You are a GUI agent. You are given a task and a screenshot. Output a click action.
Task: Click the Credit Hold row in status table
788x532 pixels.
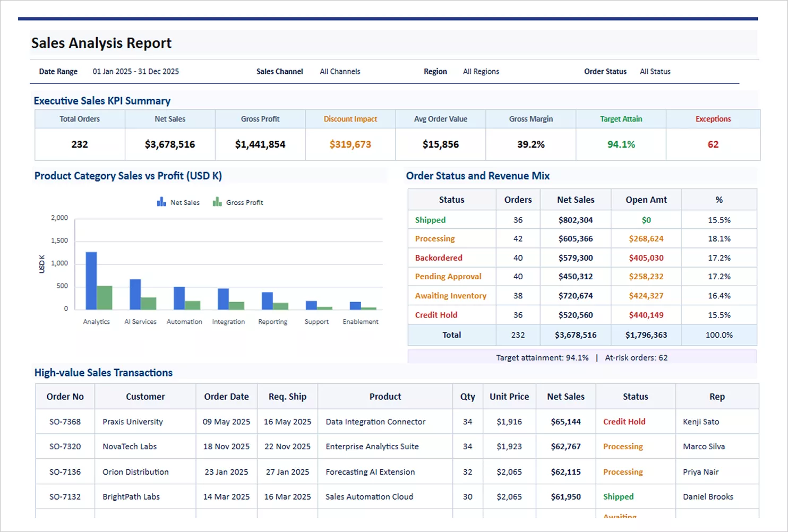coord(583,315)
